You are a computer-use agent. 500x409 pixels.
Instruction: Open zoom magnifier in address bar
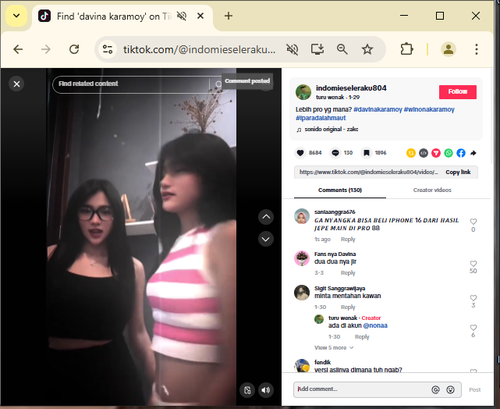(x=342, y=49)
